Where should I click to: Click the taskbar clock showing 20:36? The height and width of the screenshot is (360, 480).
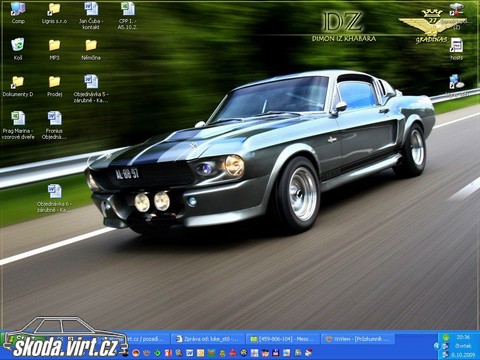[463, 337]
